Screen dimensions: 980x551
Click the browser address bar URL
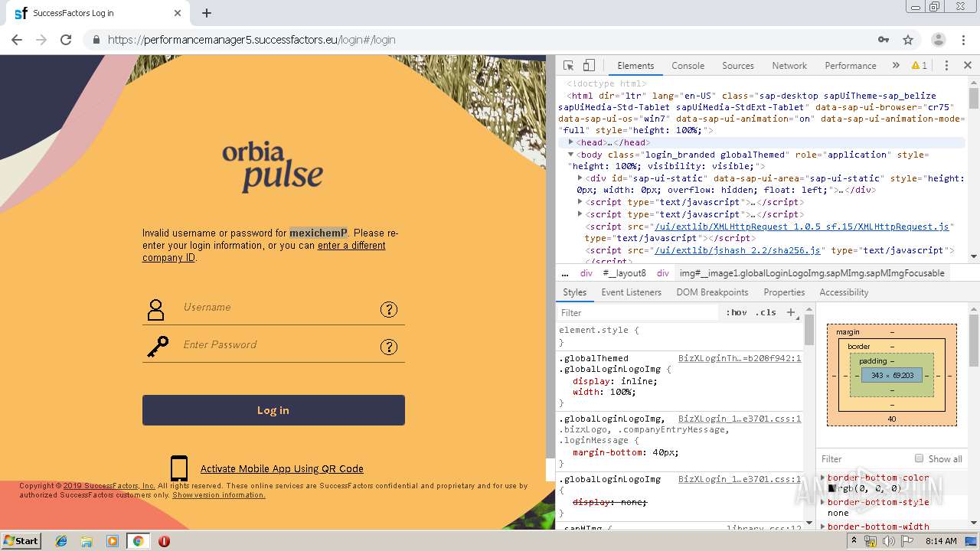(x=251, y=40)
